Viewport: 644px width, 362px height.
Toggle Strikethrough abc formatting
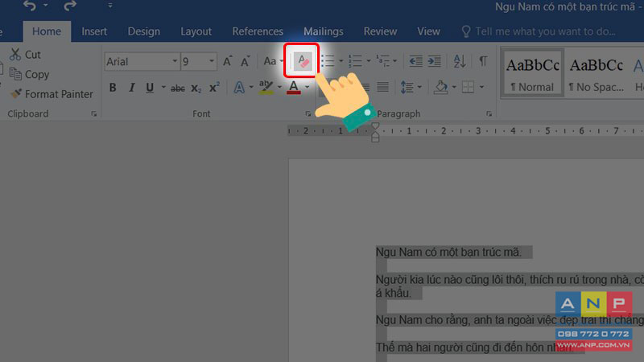click(x=177, y=88)
